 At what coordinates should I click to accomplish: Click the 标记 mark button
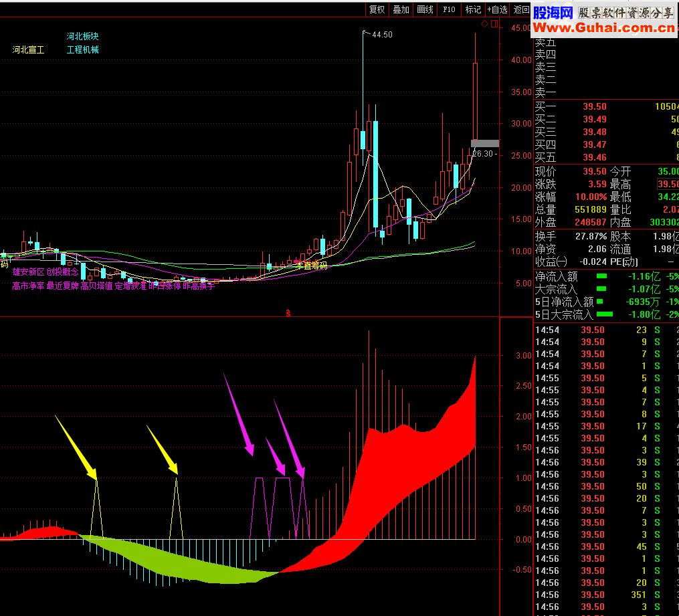[473, 9]
